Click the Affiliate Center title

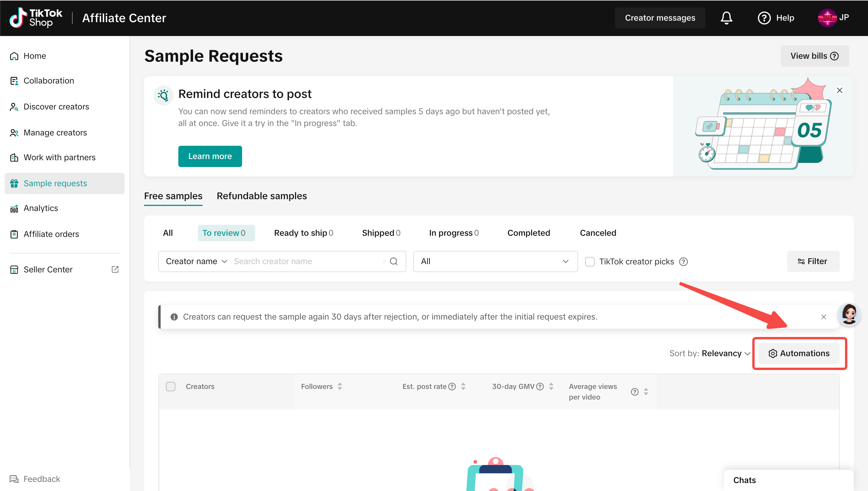[x=124, y=18]
